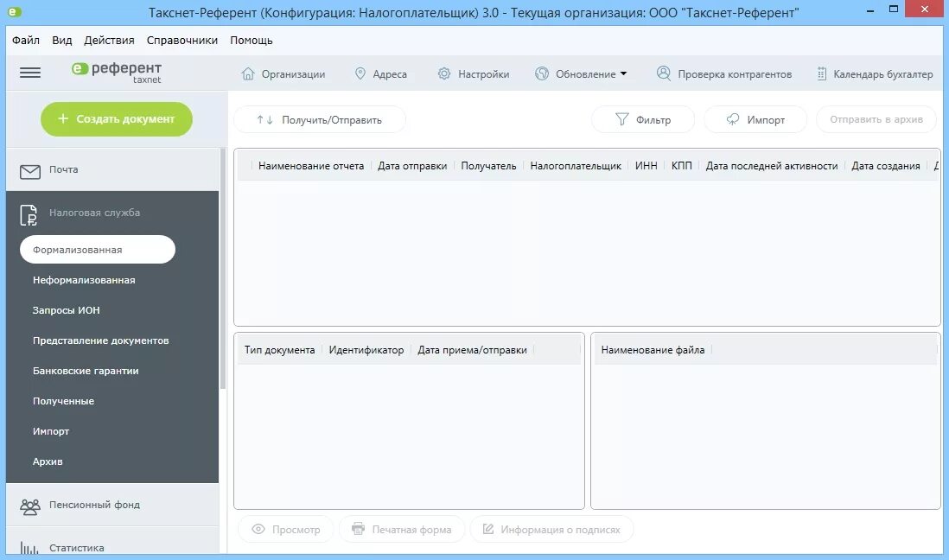This screenshot has width=949, height=560.
Task: Select Формализованная in the sidebar
Action: (98, 250)
